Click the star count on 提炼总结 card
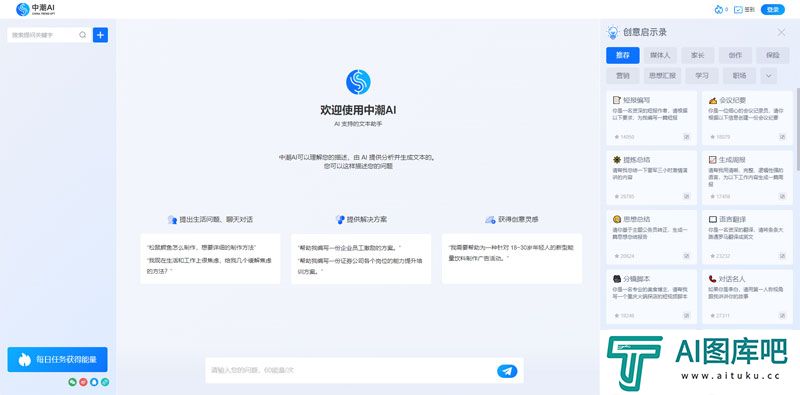800x395 pixels. [623, 196]
